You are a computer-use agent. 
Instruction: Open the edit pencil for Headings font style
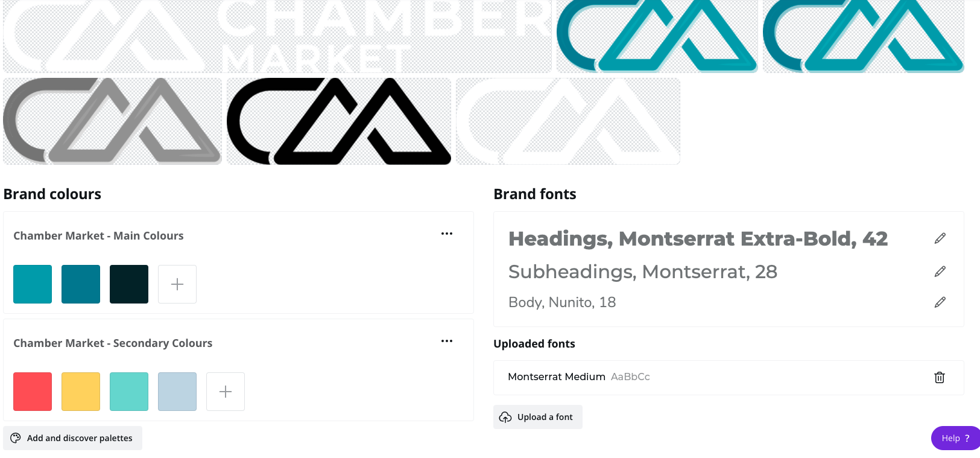click(940, 238)
